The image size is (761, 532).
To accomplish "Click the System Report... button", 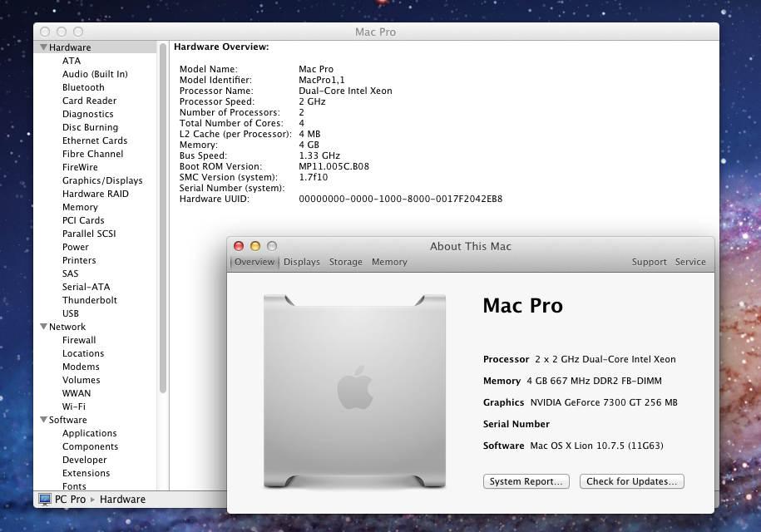I will tap(526, 481).
